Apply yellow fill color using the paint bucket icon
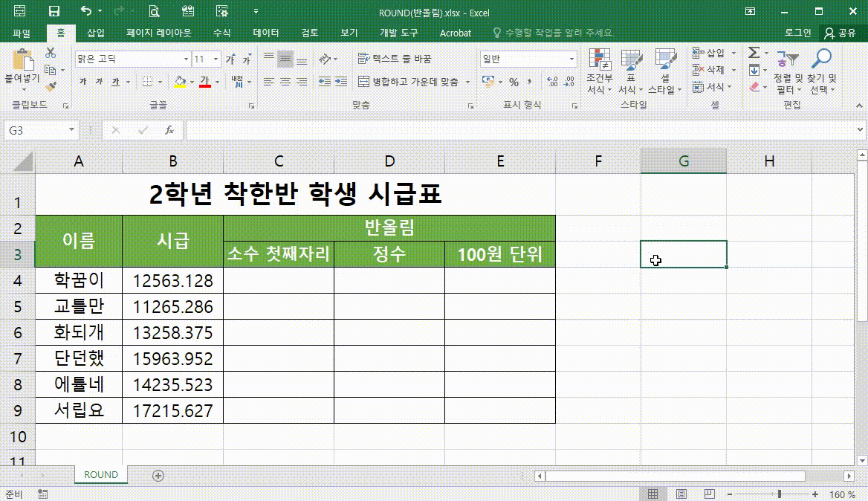 (181, 80)
